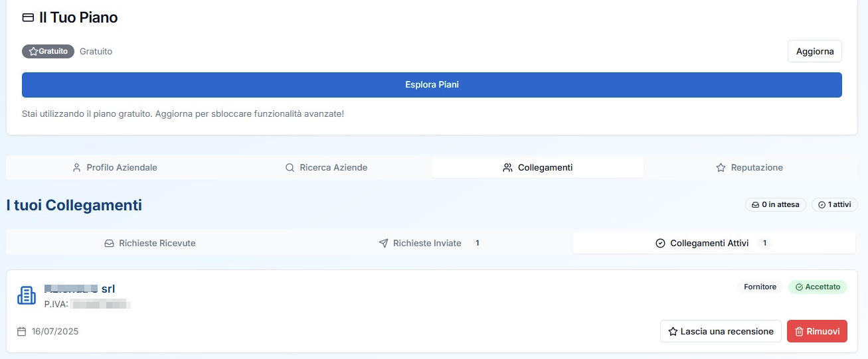Click the credit card icon beside Il Tuo Piano
Image resolution: width=868 pixels, height=359 pixels.
[28, 18]
